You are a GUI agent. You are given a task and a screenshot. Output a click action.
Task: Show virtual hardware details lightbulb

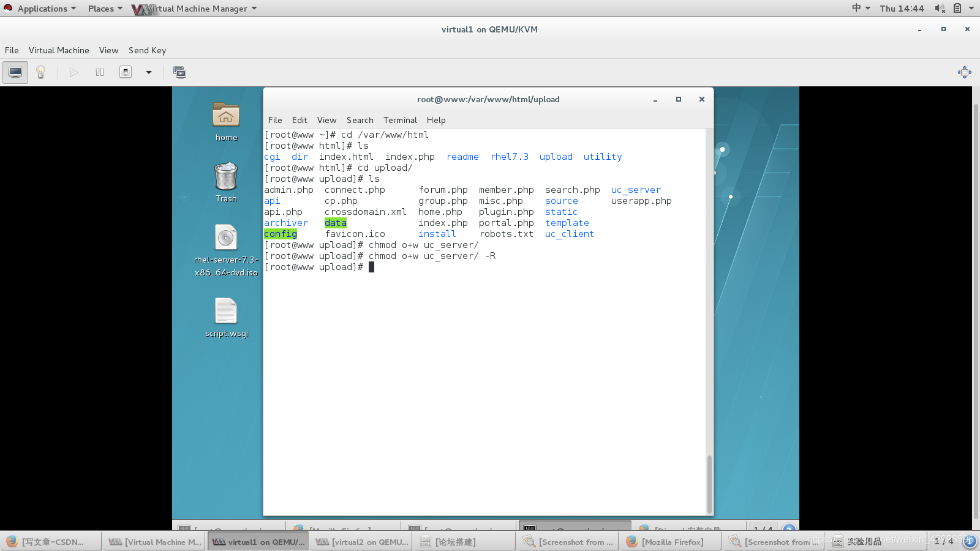point(41,72)
